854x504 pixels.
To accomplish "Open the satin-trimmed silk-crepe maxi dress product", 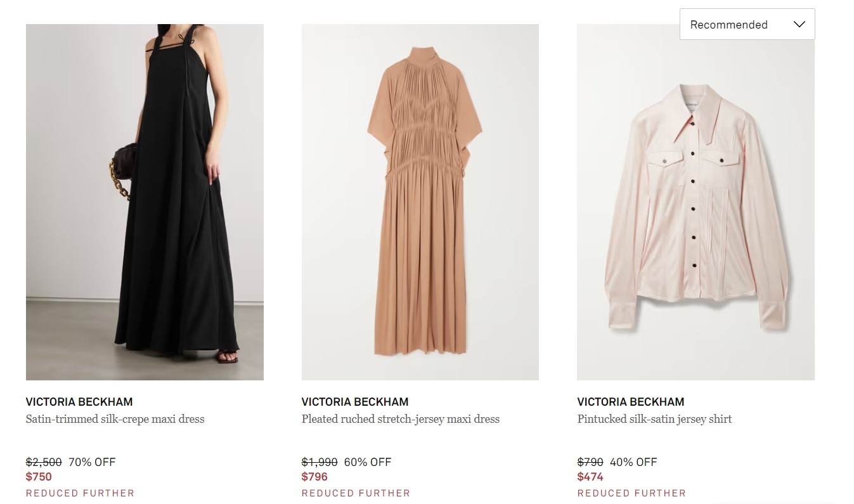I will point(115,419).
